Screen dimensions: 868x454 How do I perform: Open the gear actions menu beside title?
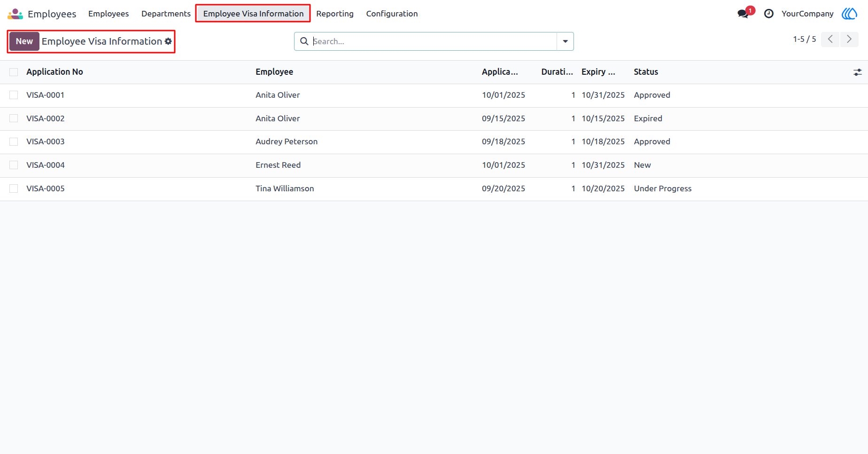tap(168, 41)
